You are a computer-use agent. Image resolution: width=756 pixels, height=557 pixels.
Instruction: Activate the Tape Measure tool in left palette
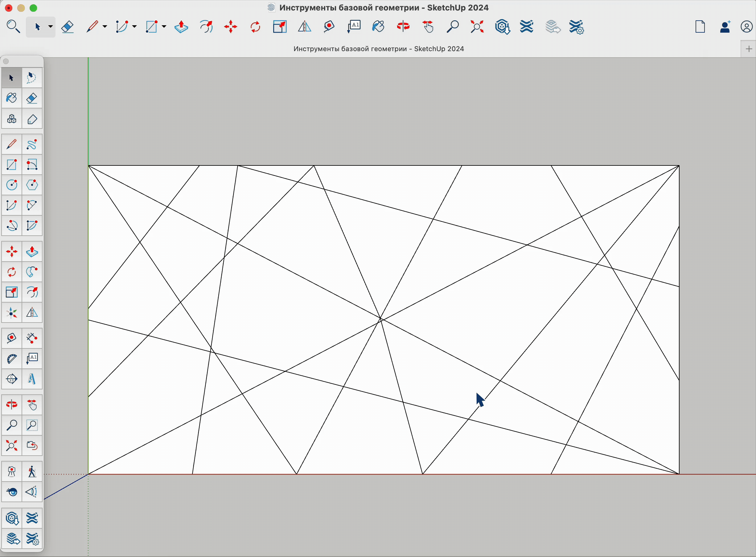(11, 338)
